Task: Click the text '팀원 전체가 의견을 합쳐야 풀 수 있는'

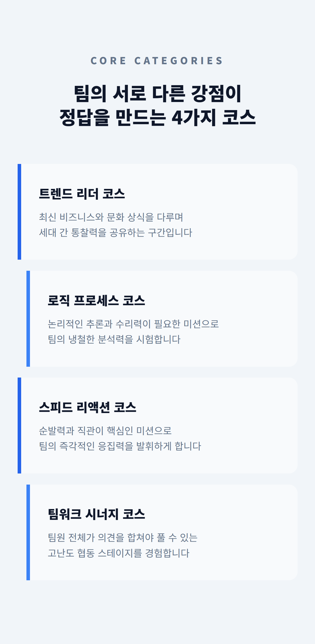Action: point(123,537)
